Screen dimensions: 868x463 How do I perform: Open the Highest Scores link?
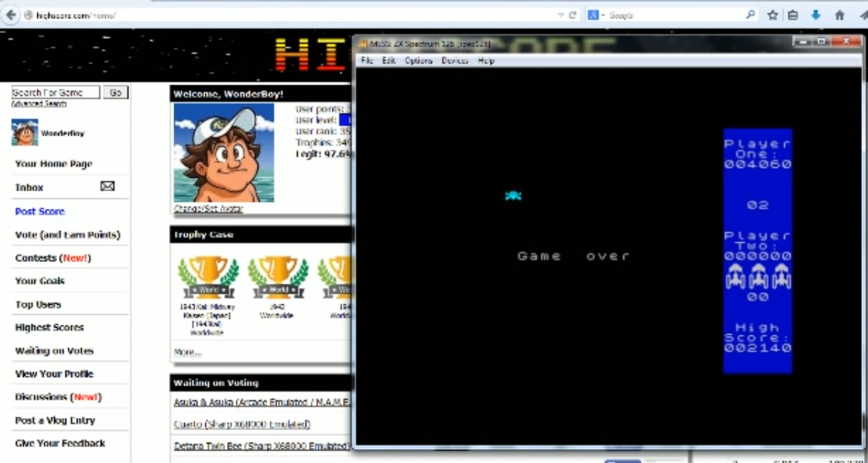tap(49, 327)
